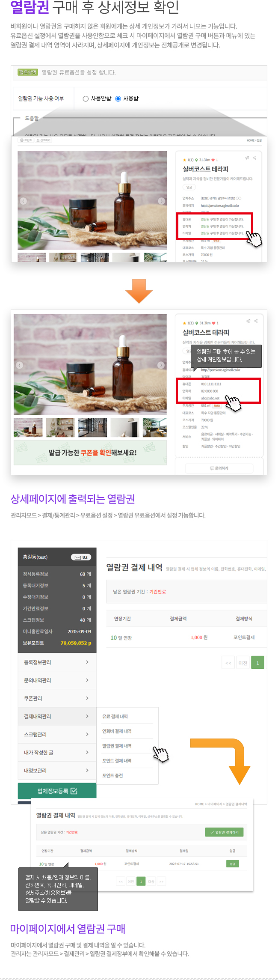Expand the 결제내역관리 menu
278x980 pixels.
57,716
